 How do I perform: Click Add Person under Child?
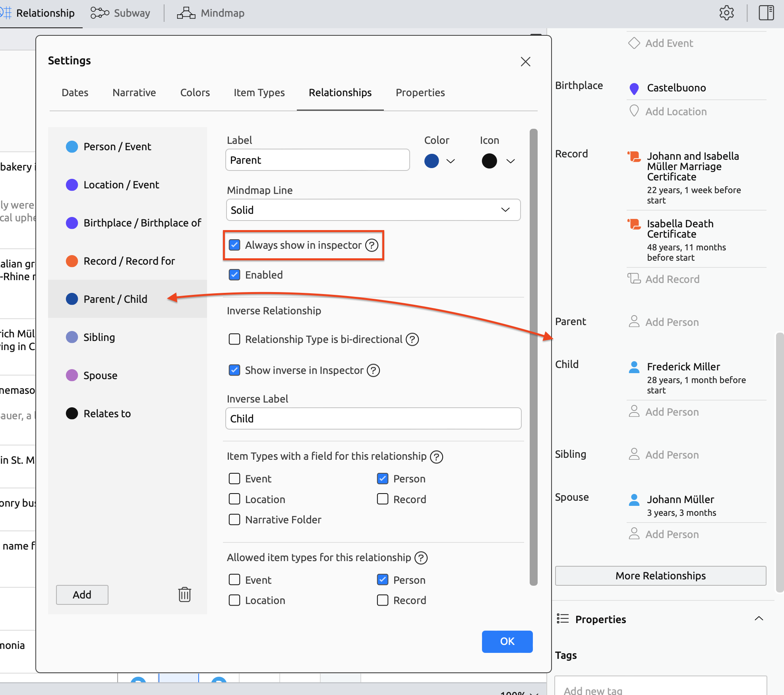tap(672, 412)
